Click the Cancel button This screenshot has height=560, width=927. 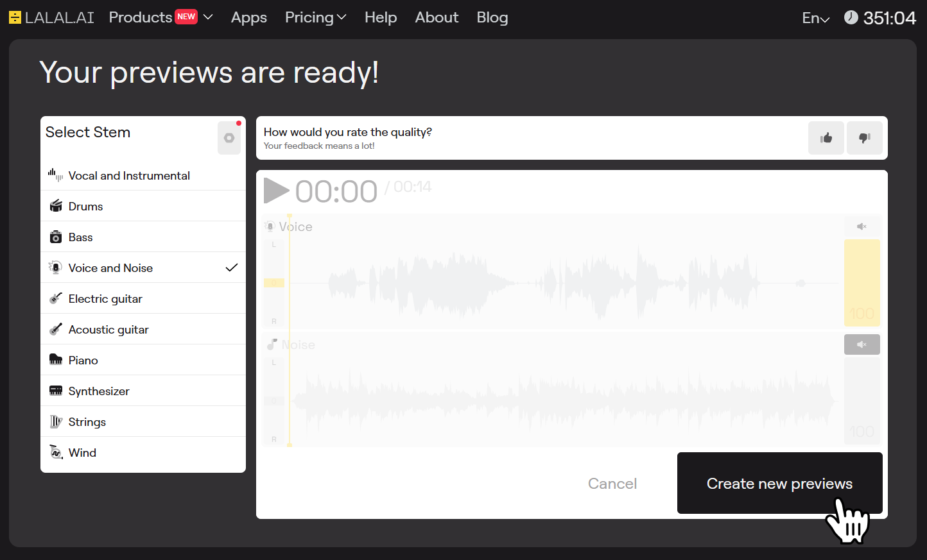pos(612,483)
